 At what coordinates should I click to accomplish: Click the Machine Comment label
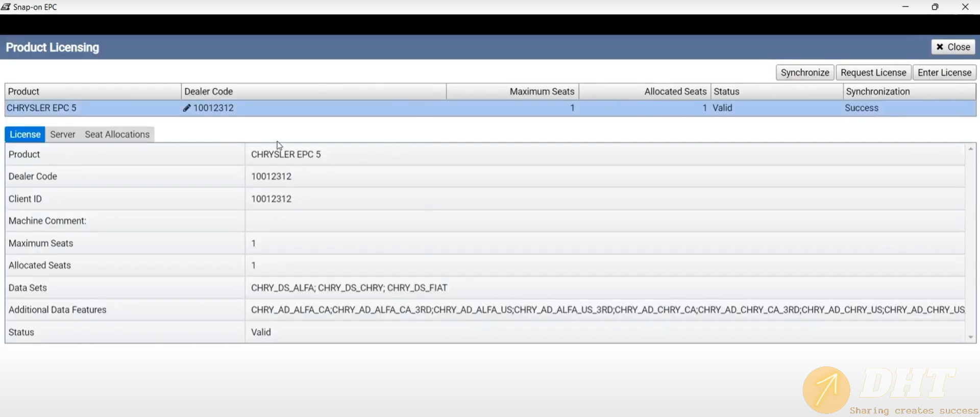47,220
